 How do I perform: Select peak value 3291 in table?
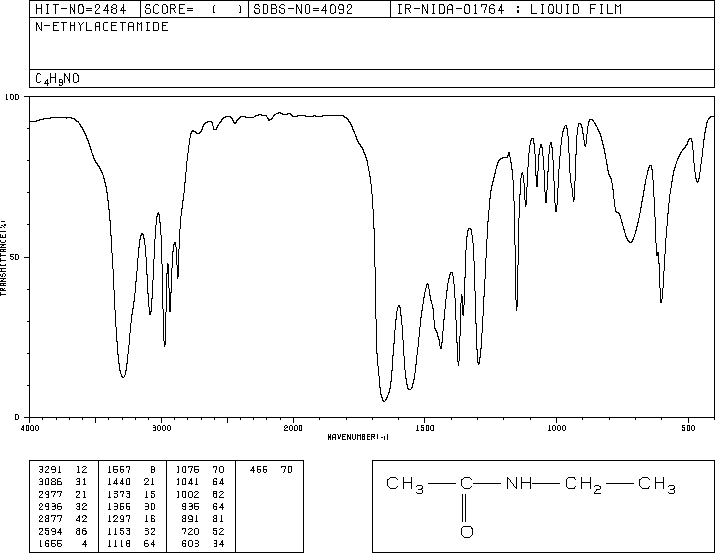pyautogui.click(x=50, y=470)
